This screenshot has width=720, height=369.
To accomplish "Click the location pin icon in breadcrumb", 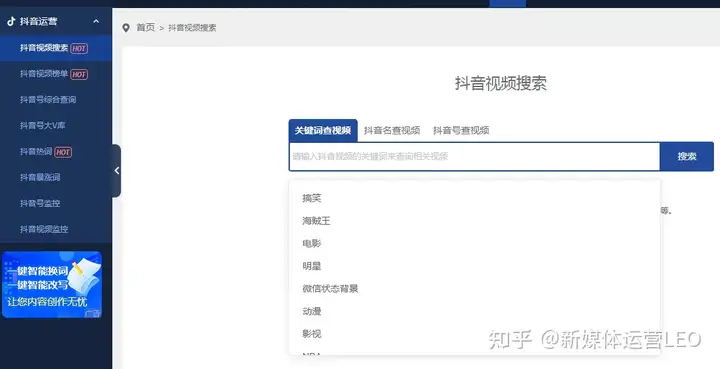I will coord(126,28).
